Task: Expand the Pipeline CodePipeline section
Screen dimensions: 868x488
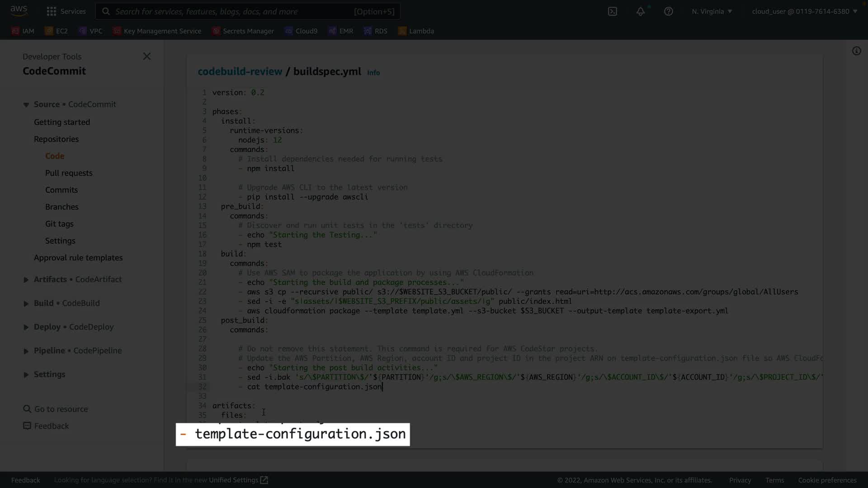Action: (77, 351)
